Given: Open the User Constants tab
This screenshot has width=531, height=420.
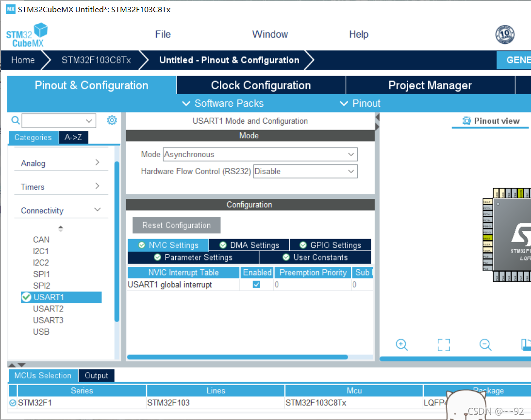Looking at the screenshot, I should coord(315,257).
